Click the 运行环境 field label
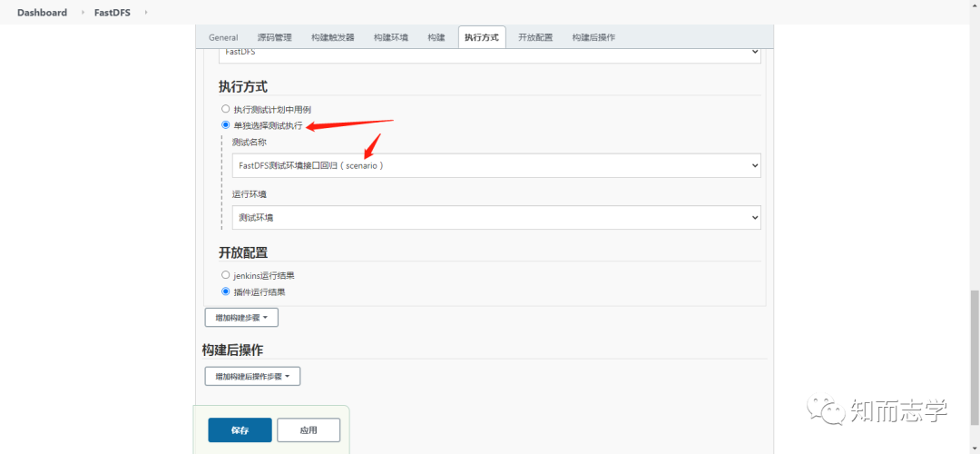Screen dimensions: 980x454 click(x=249, y=193)
